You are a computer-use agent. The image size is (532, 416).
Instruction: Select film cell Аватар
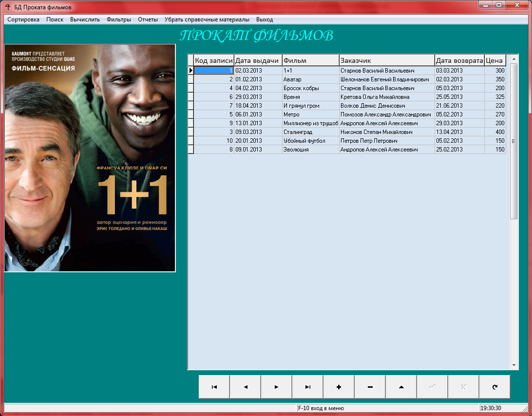tap(310, 79)
